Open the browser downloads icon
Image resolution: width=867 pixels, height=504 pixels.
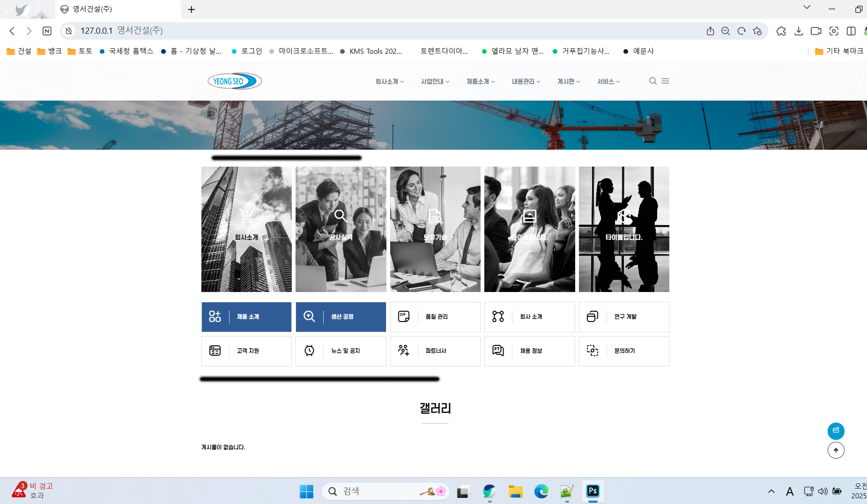click(799, 31)
